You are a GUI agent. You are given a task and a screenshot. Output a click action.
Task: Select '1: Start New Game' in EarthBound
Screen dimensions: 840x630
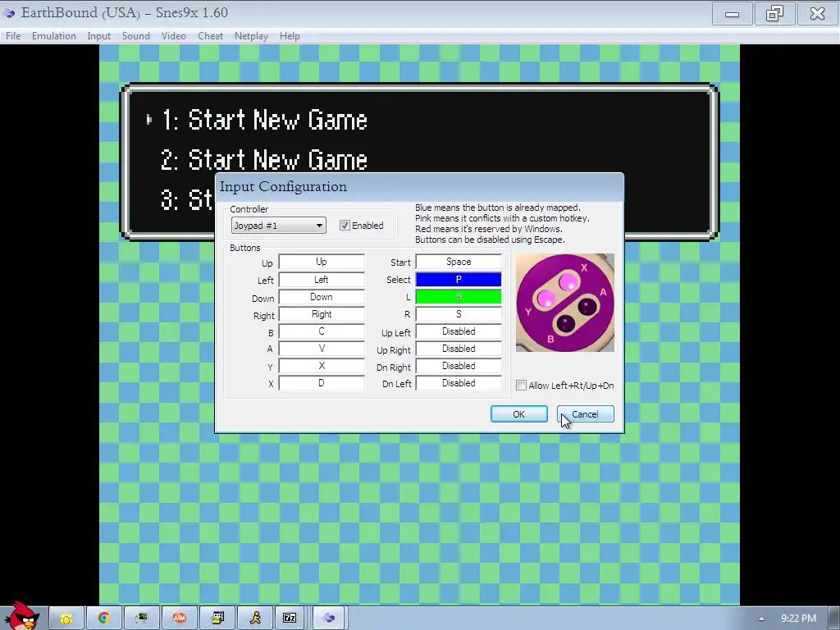pyautogui.click(x=264, y=120)
